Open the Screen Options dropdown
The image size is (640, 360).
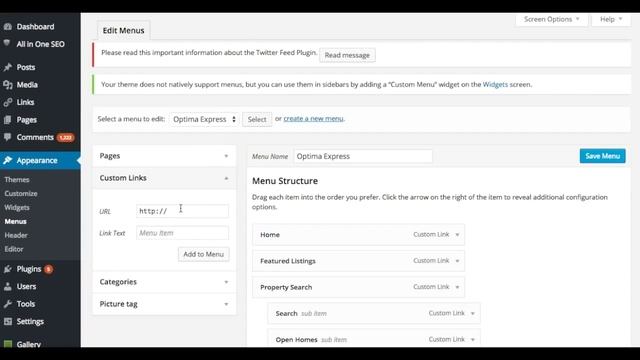(x=551, y=19)
